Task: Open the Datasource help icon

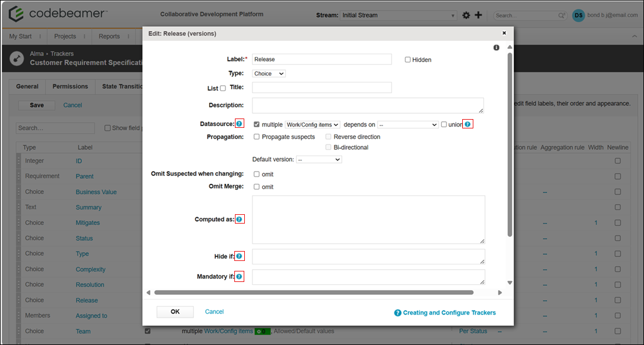Action: tap(239, 124)
